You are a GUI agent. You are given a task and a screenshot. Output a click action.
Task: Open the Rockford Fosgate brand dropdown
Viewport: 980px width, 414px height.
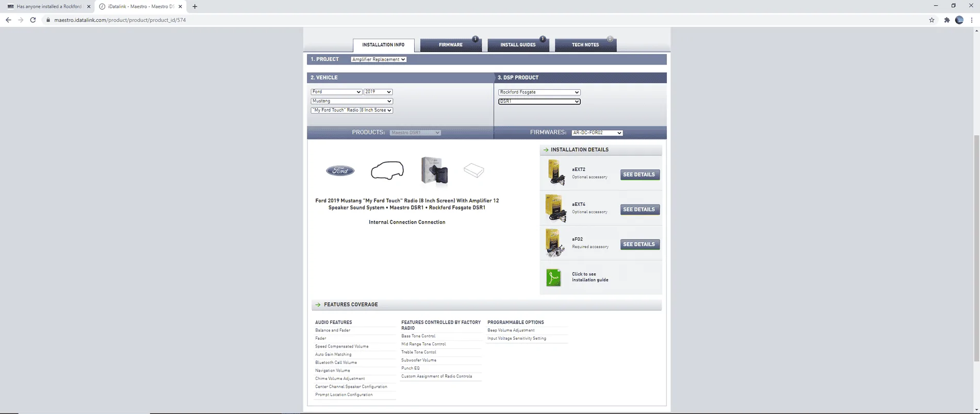(539, 92)
